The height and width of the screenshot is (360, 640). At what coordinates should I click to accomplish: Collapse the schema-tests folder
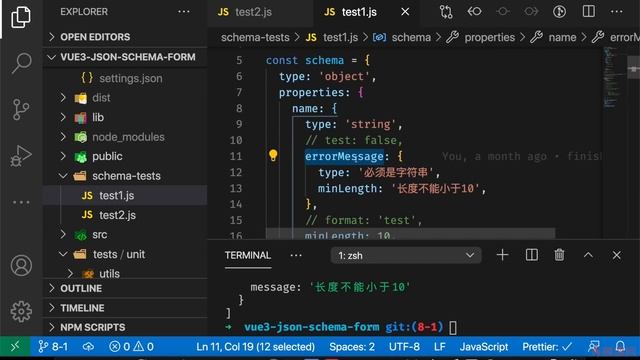pos(126,176)
